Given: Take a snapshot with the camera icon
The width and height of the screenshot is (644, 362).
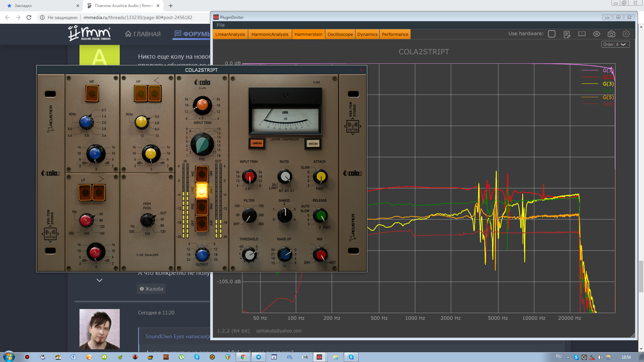Looking at the screenshot, I should pos(611,34).
